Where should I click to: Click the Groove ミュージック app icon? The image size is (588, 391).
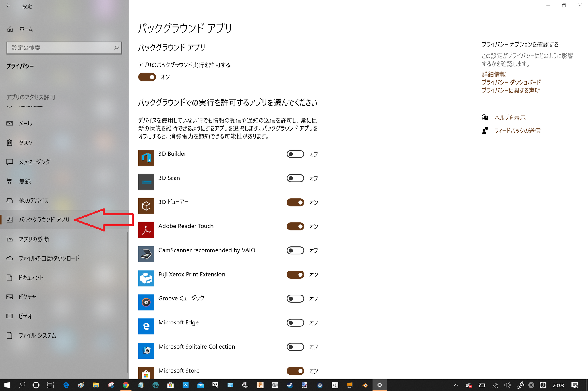[x=146, y=302]
